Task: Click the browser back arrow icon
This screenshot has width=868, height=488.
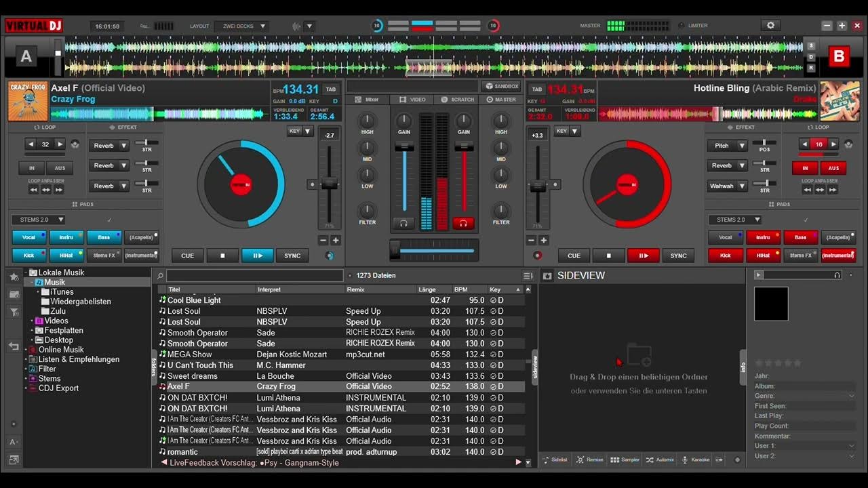Action: (x=14, y=346)
